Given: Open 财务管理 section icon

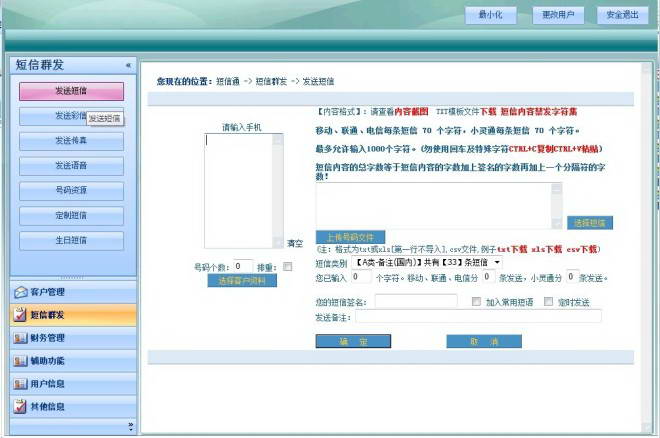Looking at the screenshot, I should pyautogui.click(x=20, y=337).
